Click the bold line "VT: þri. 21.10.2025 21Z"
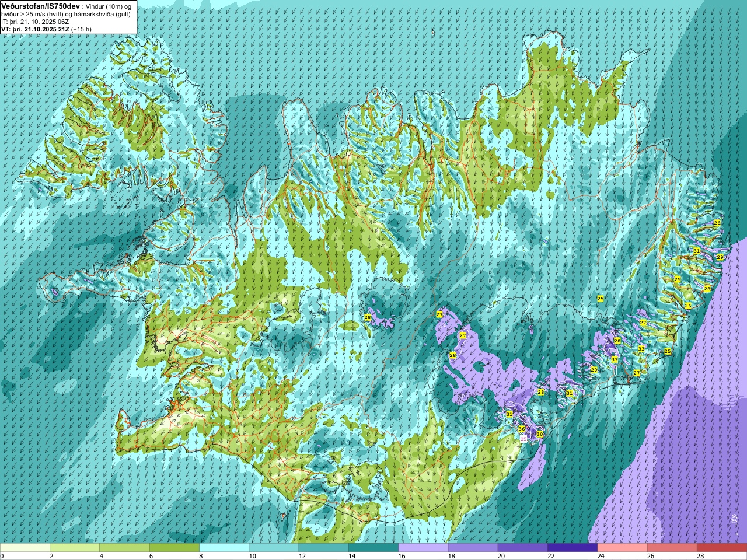 click(x=35, y=29)
